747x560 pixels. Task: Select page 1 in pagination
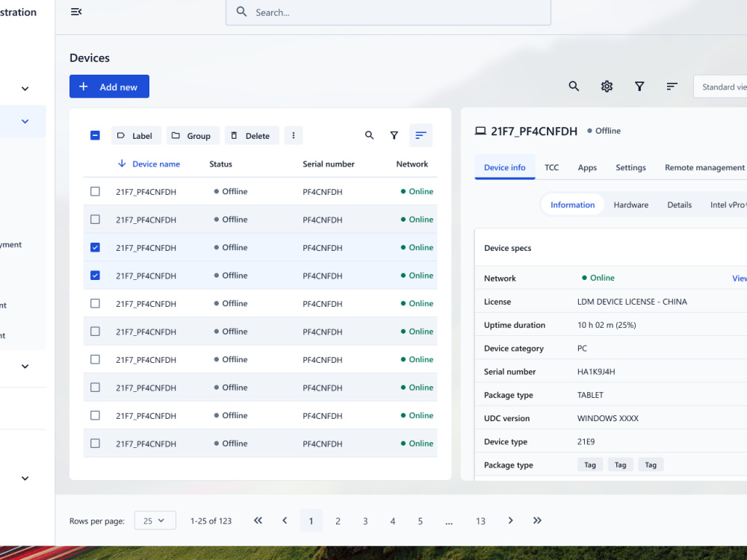pyautogui.click(x=311, y=521)
